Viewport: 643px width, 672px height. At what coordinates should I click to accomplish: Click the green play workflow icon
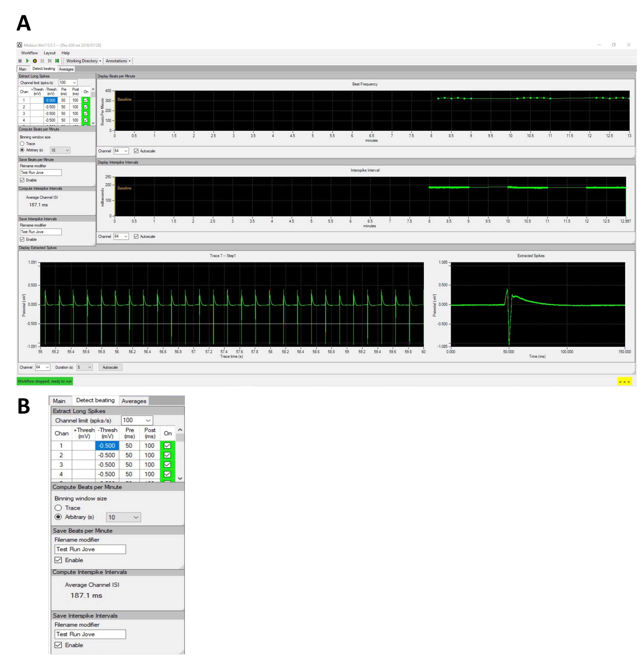click(x=28, y=61)
